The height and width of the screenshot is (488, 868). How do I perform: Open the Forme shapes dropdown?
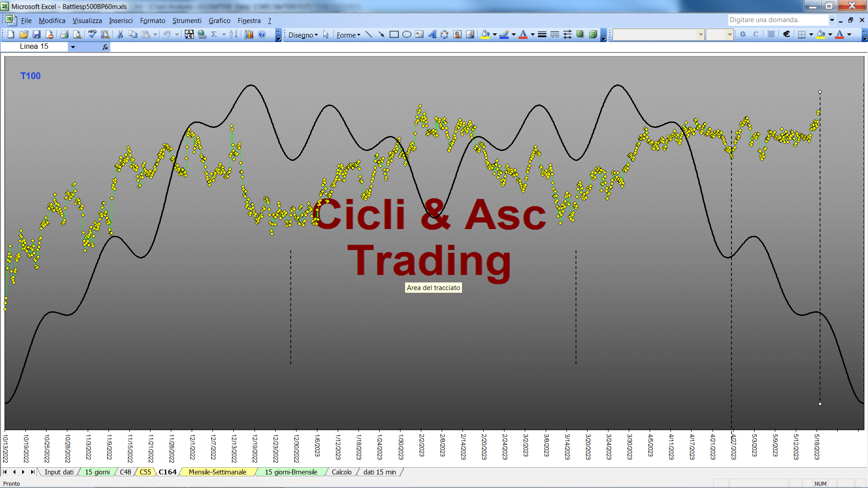coord(348,35)
